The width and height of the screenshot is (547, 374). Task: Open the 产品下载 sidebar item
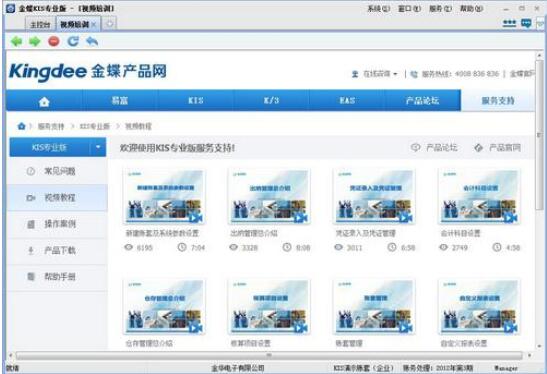click(x=57, y=250)
